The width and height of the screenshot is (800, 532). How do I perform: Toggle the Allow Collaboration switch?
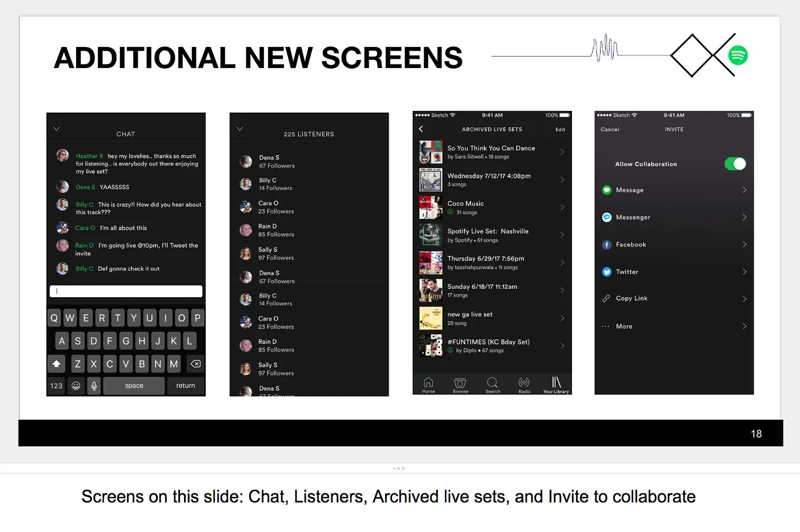[735, 164]
